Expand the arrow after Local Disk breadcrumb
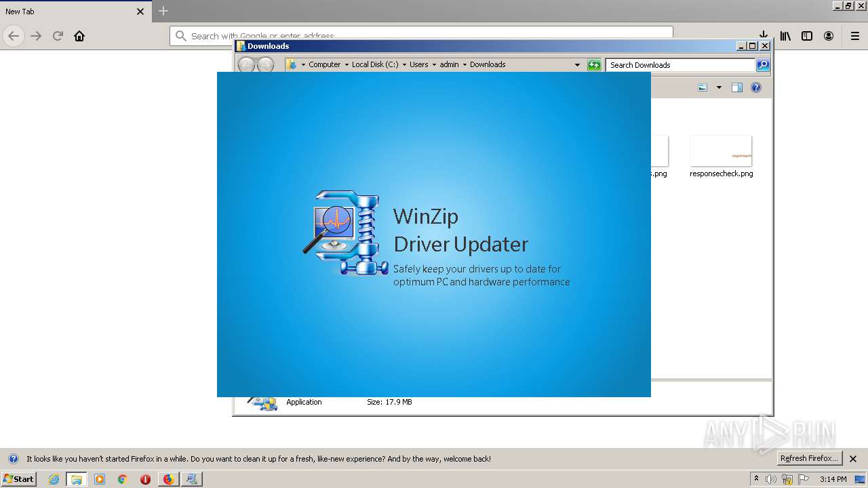Screen dimensions: 868x488 click(x=404, y=65)
